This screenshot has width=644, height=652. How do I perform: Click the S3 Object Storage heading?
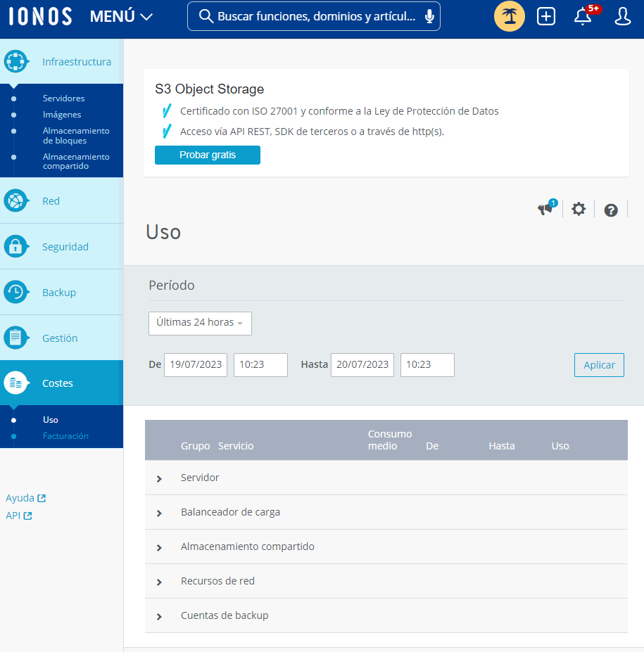coord(209,89)
